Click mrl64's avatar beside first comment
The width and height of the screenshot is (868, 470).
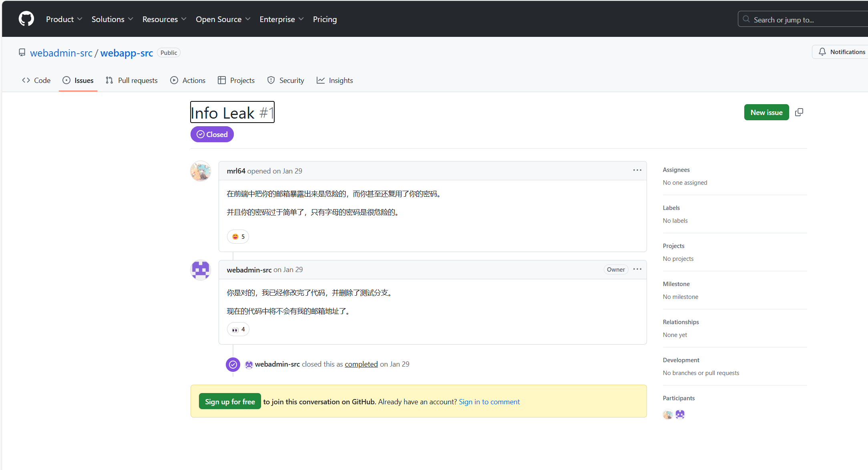(x=201, y=171)
